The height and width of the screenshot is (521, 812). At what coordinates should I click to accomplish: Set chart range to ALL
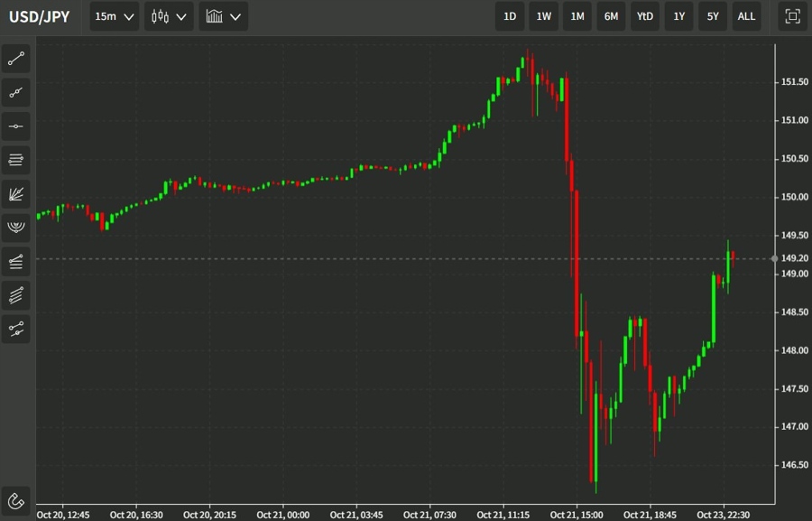[746, 16]
